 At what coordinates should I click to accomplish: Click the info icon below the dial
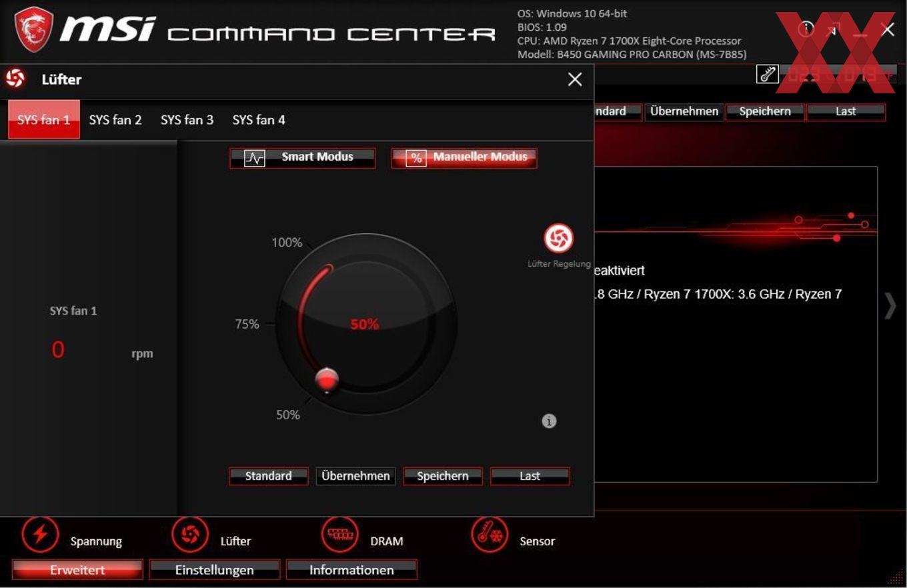(549, 421)
